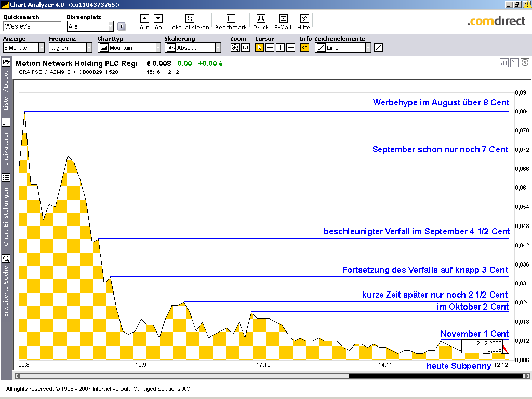Click the Quicksearch text field
Image resolution: width=532 pixels, height=399 pixels.
32,26
